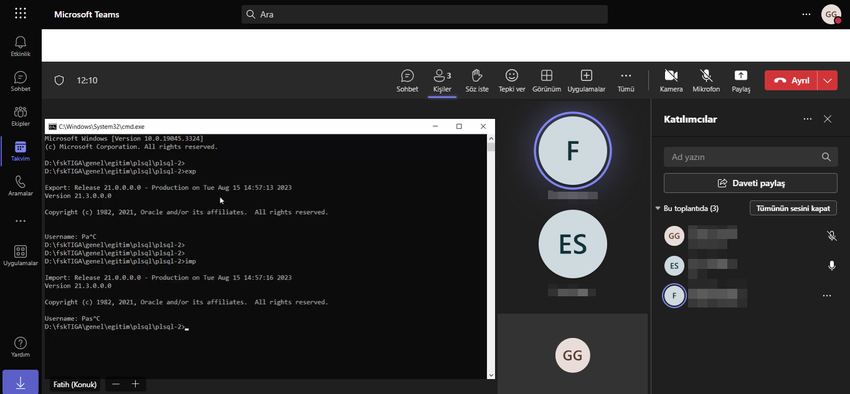Click the ES avatar video tile
This screenshot has height=394, width=850.
tap(572, 244)
